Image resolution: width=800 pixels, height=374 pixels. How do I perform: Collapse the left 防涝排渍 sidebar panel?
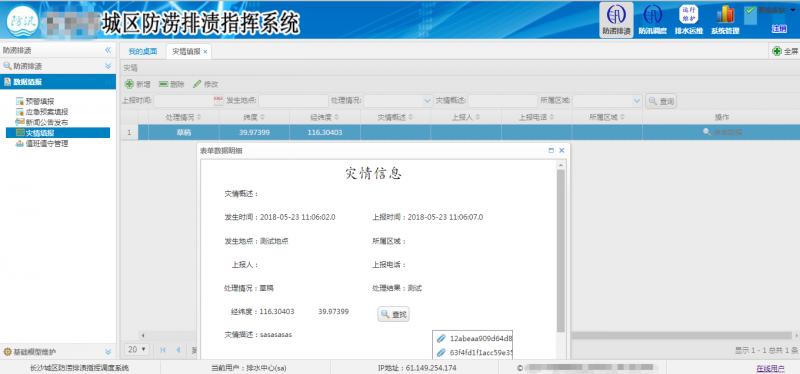(x=108, y=50)
